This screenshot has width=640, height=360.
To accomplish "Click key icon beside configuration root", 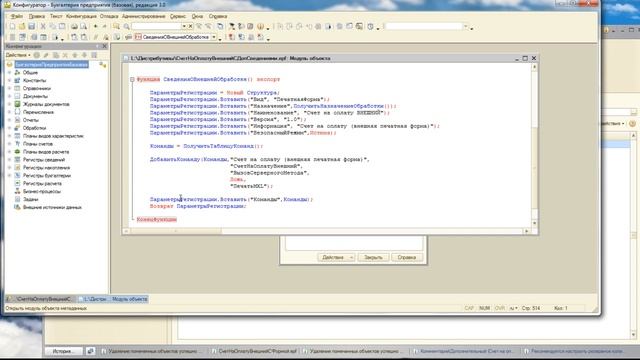I will coord(102,65).
